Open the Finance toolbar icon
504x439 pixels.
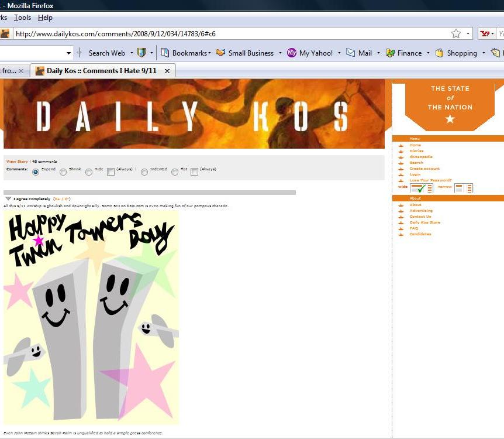tap(390, 53)
